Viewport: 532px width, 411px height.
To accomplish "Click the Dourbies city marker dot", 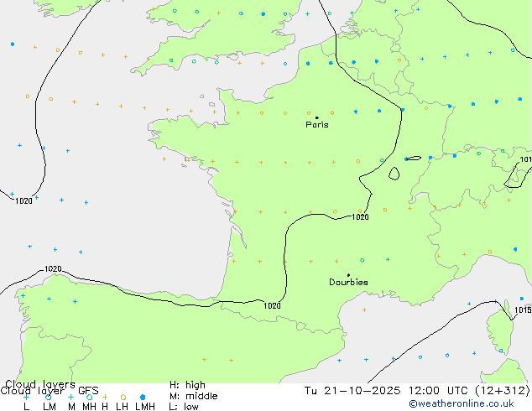I will pyautogui.click(x=348, y=275).
